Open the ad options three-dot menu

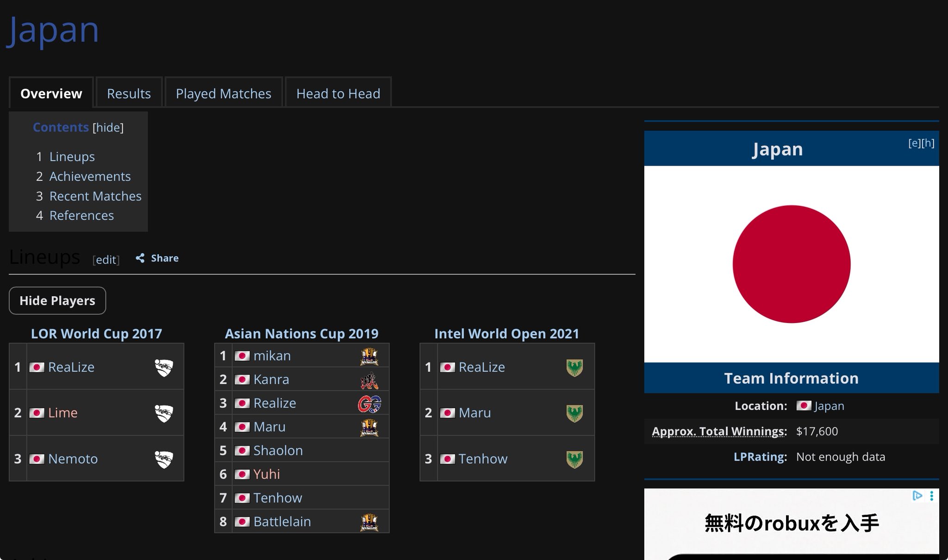(x=931, y=496)
